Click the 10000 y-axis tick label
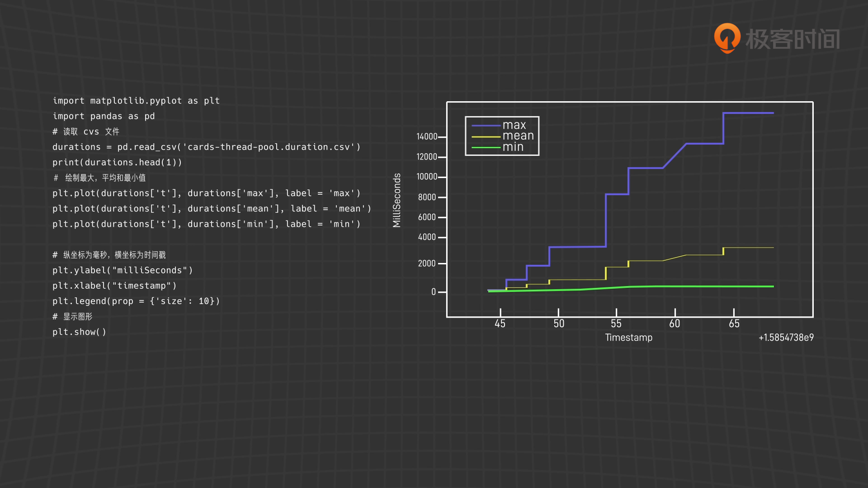The height and width of the screenshot is (488, 868). pyautogui.click(x=427, y=177)
